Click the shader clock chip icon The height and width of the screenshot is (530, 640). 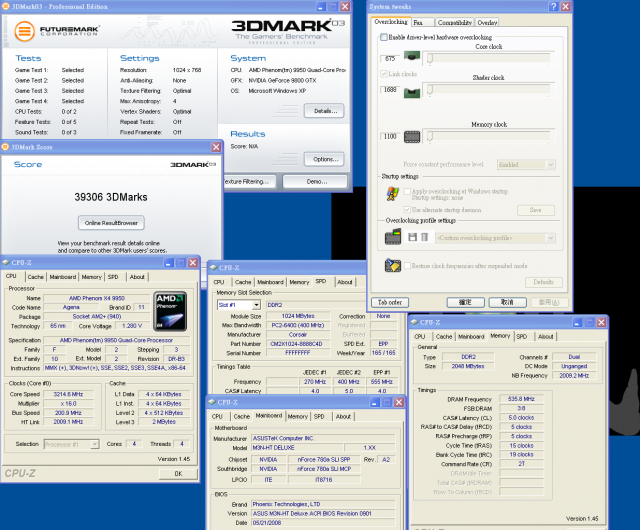point(412,93)
